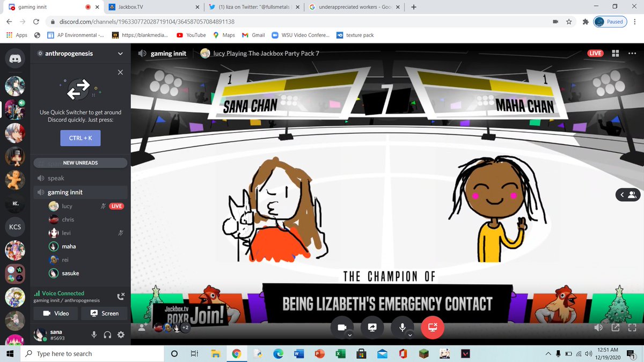Mute microphone in stream control bar

(x=402, y=327)
